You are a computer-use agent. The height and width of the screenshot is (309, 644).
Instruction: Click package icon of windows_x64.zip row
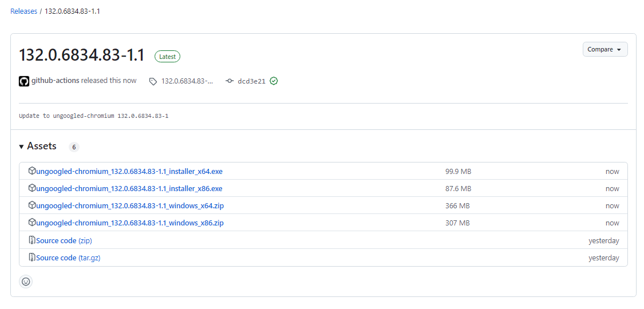[31, 205]
